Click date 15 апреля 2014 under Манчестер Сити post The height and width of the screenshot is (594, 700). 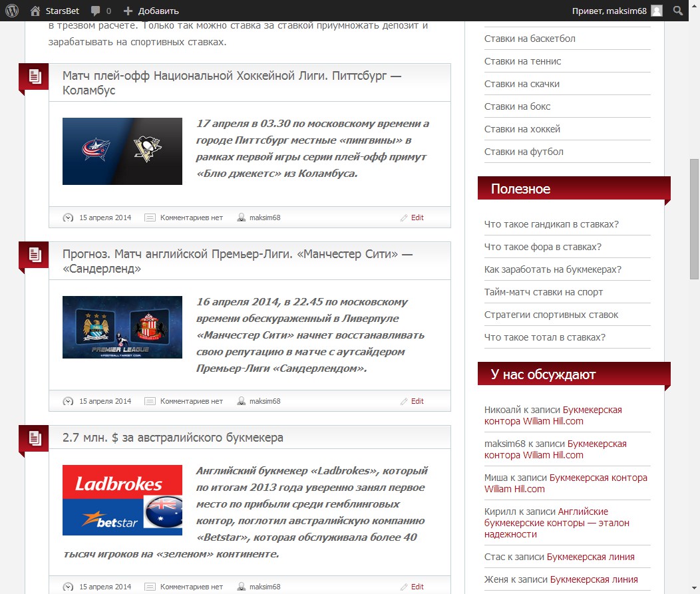click(x=105, y=401)
